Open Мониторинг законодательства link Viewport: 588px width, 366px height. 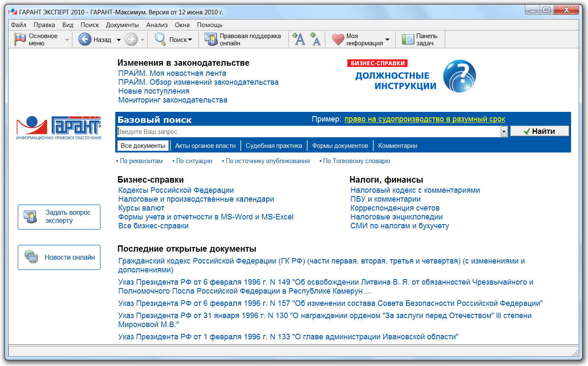[173, 100]
